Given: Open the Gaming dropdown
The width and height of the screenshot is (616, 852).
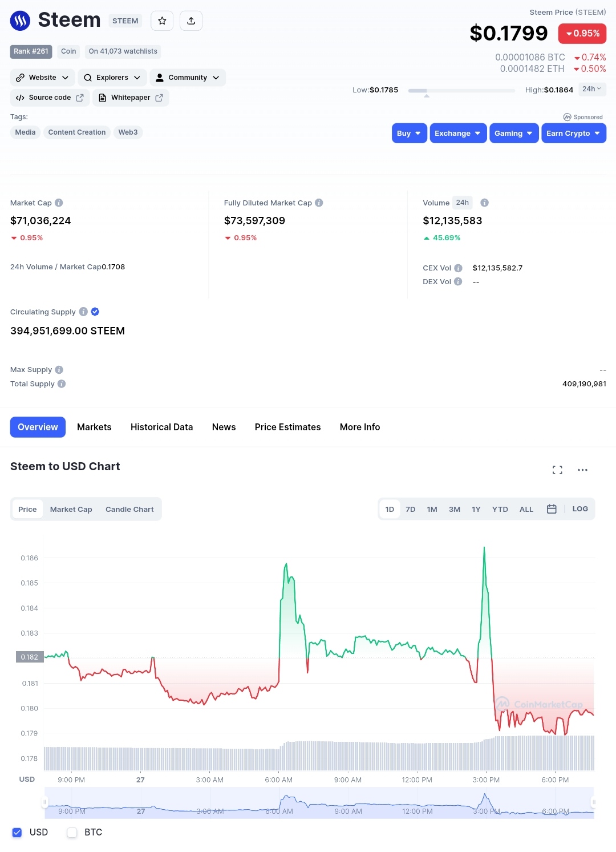Looking at the screenshot, I should [x=513, y=133].
